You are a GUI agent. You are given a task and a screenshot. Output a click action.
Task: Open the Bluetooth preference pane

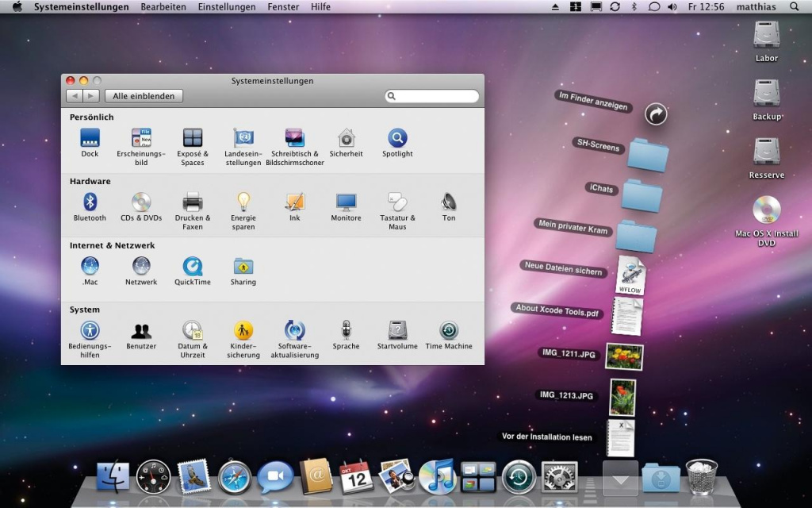click(x=90, y=202)
